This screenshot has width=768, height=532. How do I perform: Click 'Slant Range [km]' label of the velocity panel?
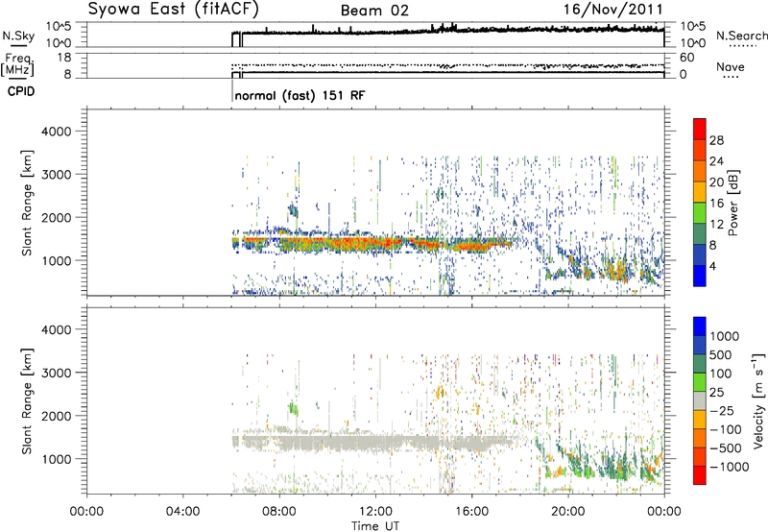[27, 401]
